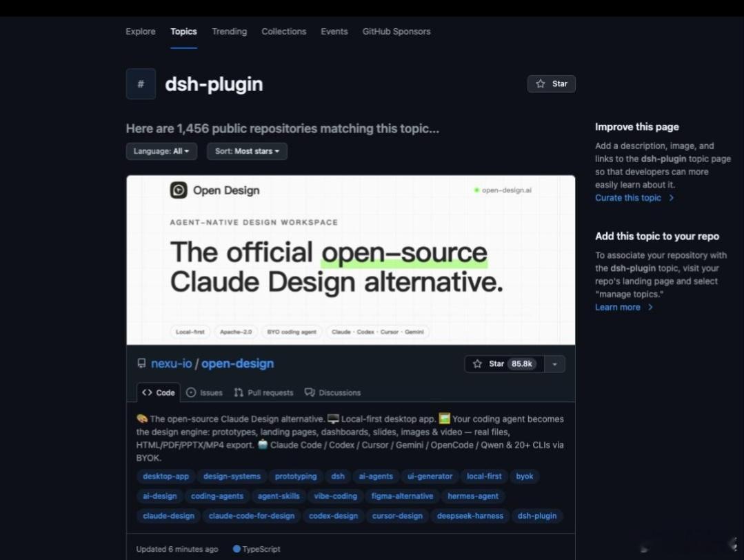Open the local-first topic tag
This screenshot has width=744, height=560.
pos(484,476)
